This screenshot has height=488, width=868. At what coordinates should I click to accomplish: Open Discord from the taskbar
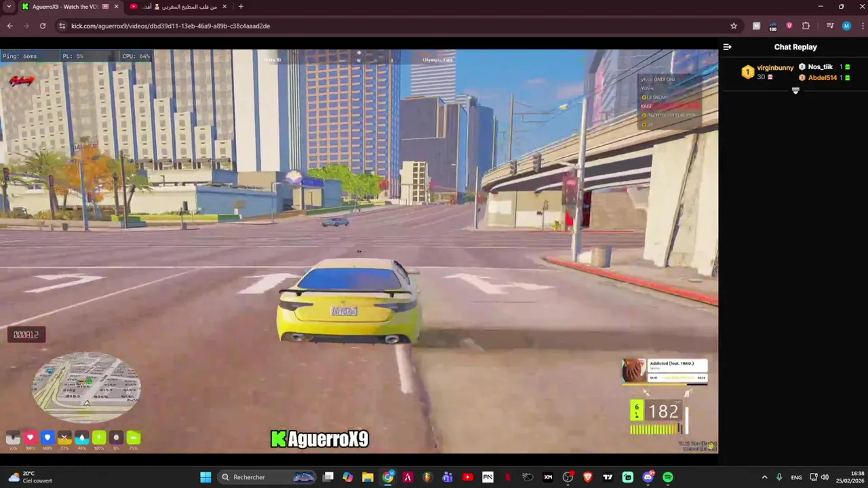(648, 477)
